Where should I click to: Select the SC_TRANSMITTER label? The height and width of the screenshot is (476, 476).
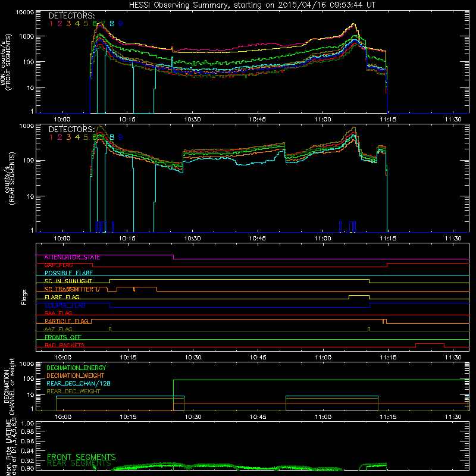(69, 289)
